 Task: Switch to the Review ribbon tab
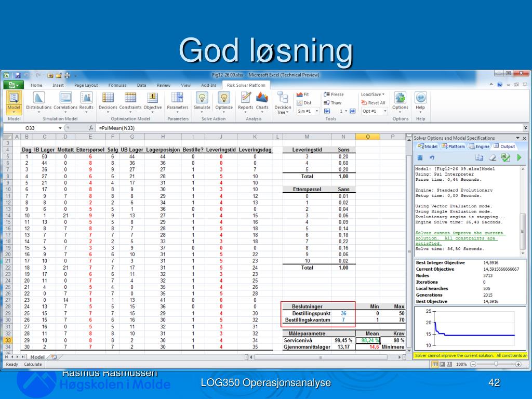pos(164,85)
